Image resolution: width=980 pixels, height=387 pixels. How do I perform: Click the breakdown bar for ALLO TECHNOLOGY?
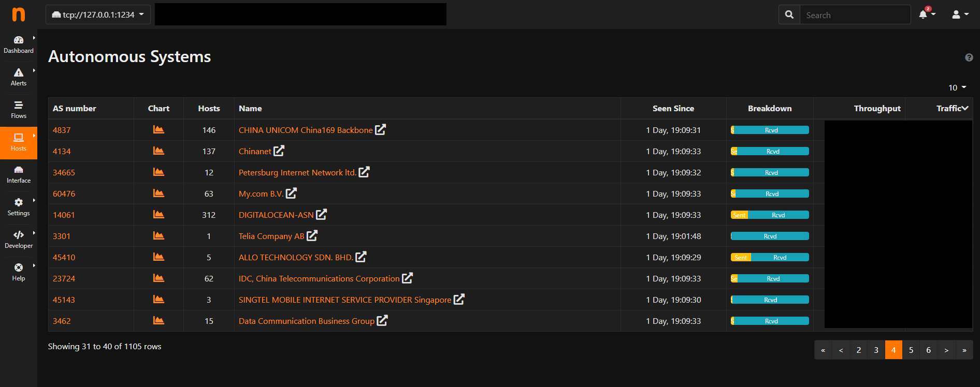pos(770,257)
